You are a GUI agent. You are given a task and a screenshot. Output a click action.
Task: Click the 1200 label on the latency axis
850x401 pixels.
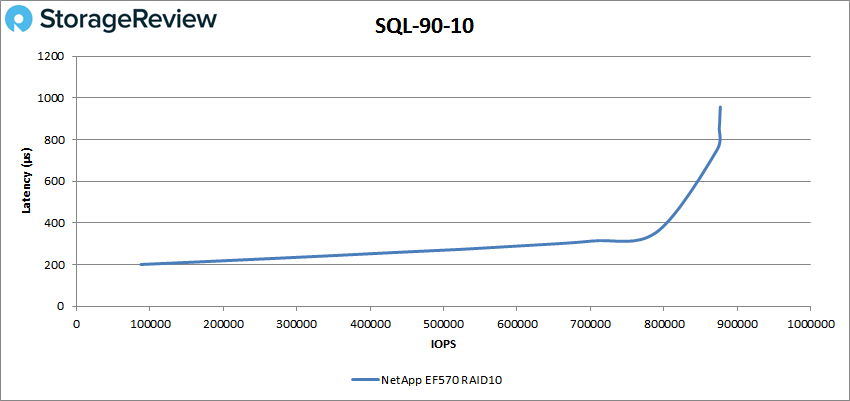54,56
